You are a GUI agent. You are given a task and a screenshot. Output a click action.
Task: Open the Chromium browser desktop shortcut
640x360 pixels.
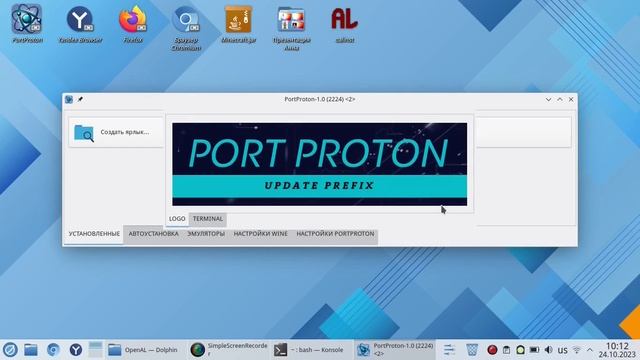(186, 28)
